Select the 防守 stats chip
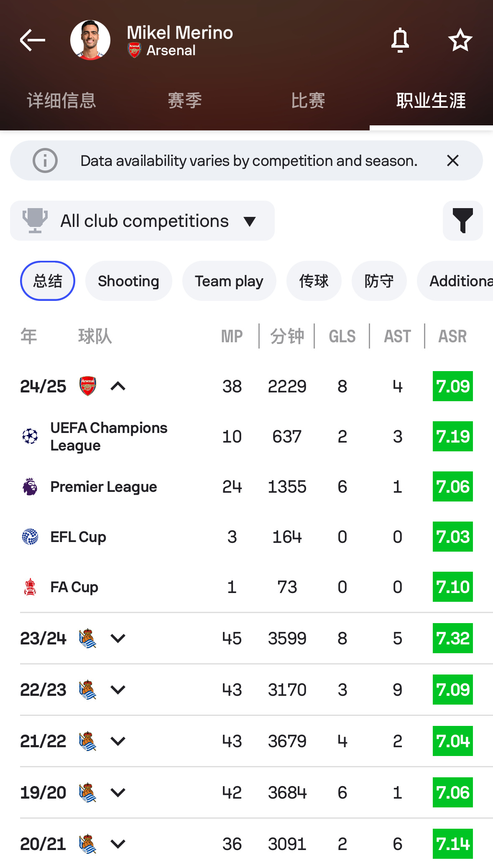 (x=379, y=281)
